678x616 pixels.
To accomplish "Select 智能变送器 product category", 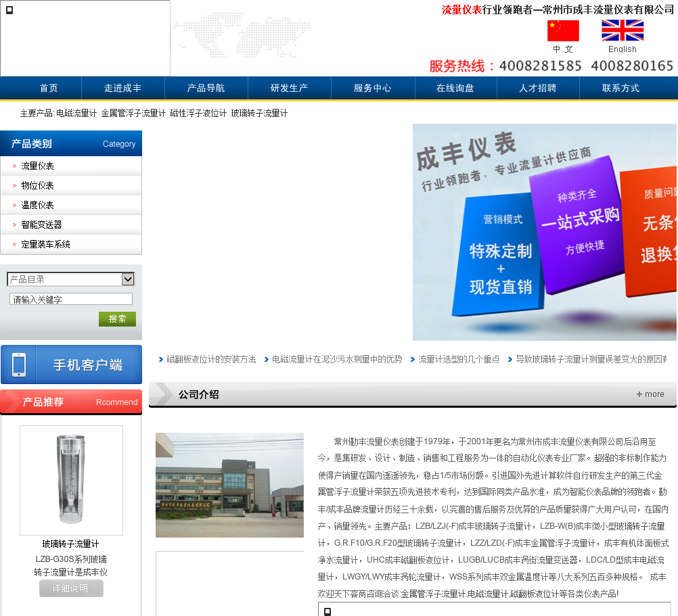I will coord(41,224).
